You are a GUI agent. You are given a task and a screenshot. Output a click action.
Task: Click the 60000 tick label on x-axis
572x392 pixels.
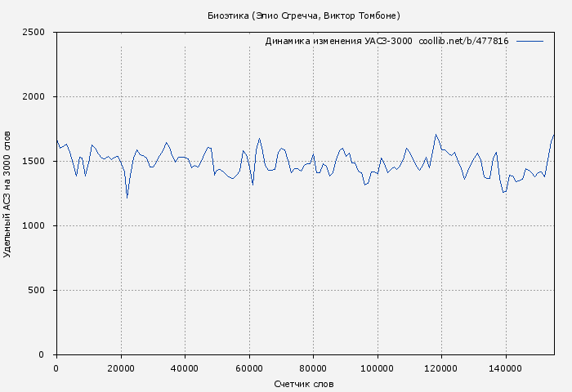[248, 368]
